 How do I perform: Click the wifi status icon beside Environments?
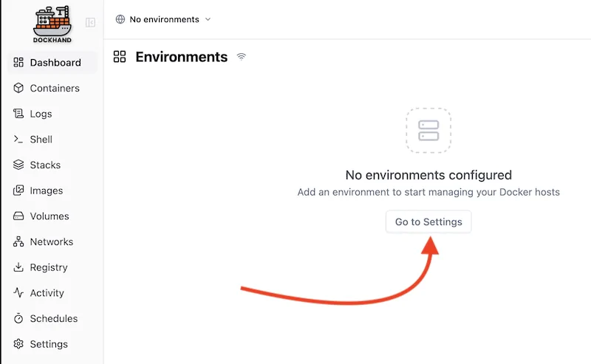pos(241,57)
